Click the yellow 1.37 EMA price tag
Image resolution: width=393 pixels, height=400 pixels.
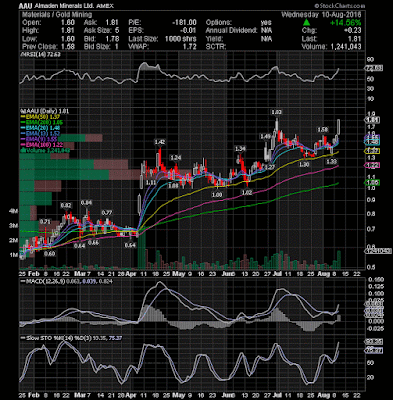tap(373, 151)
